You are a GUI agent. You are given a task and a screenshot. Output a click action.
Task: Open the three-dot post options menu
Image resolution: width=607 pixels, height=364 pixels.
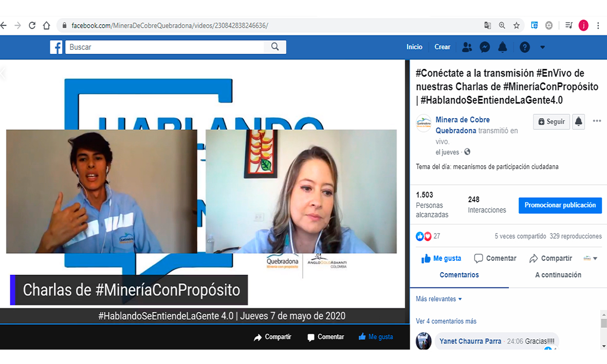point(597,121)
